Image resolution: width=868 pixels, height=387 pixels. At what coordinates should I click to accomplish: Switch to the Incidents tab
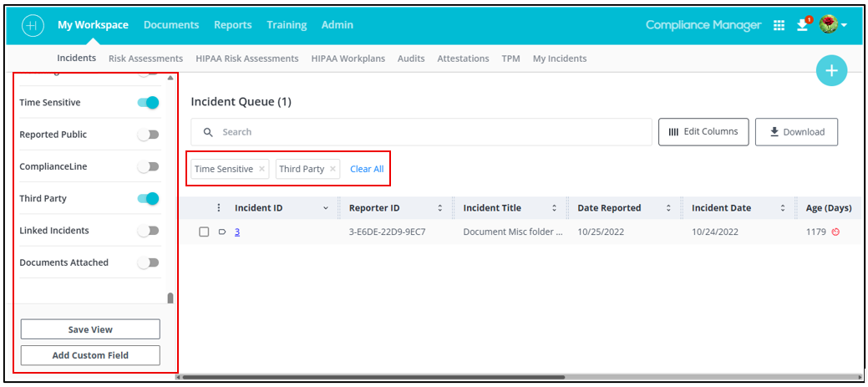[x=76, y=59]
